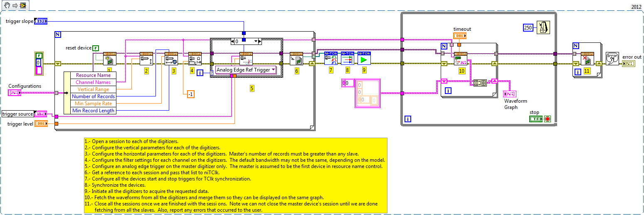Click the arrow icon in snippet header
This screenshot has width=644, height=215.
[15, 6]
